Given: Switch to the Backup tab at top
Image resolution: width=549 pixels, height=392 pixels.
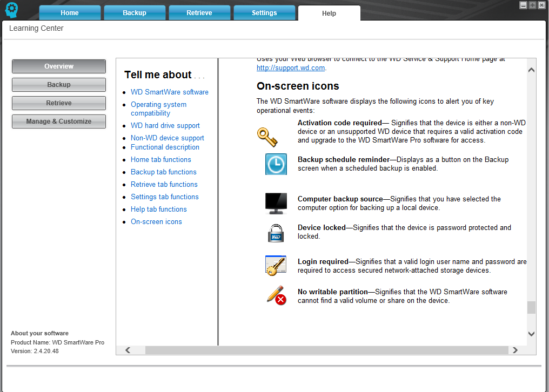Looking at the screenshot, I should 135,12.
